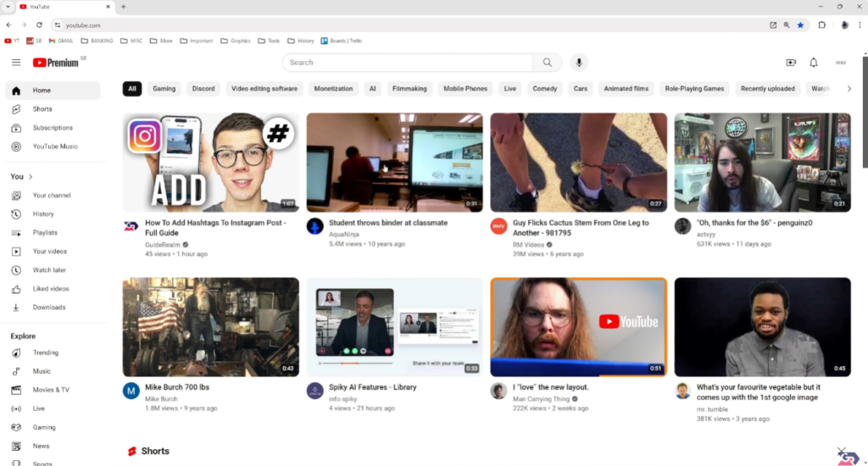Open Trending in Explore section
This screenshot has width=868, height=466.
tap(53, 352)
